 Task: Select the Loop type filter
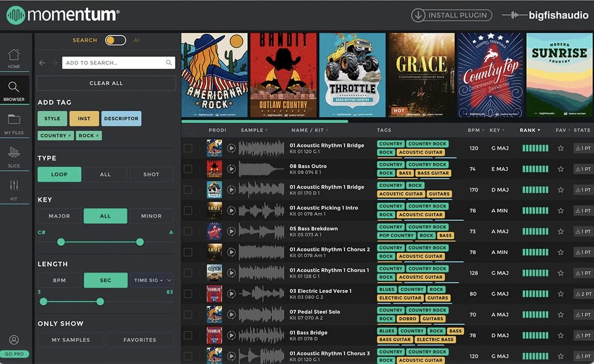pyautogui.click(x=60, y=174)
